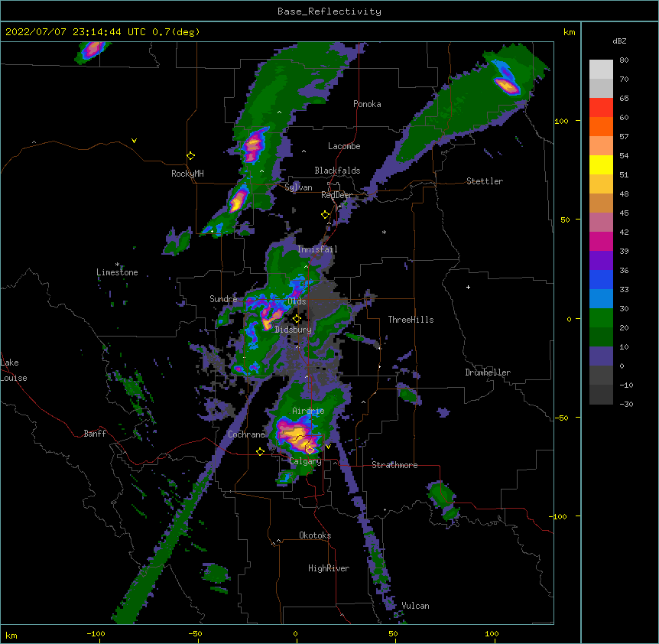Select the orange 57–60 dBZ legend swatch
The height and width of the screenshot is (644, 659).
click(x=601, y=127)
